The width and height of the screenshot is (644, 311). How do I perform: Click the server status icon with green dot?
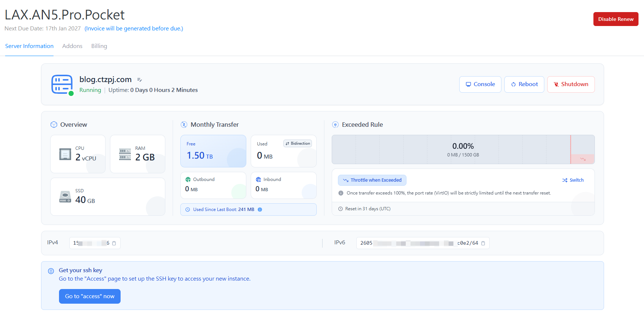(x=62, y=85)
